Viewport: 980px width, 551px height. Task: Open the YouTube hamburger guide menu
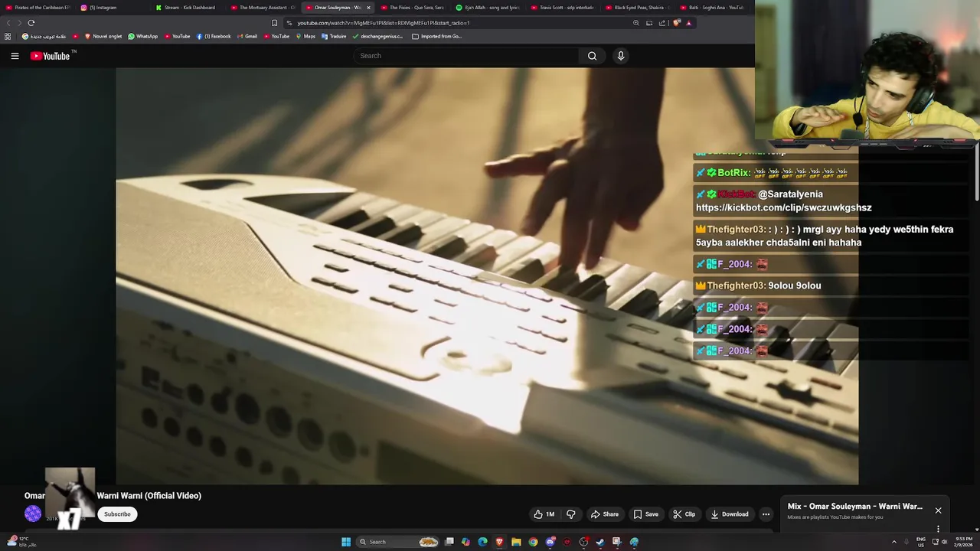point(15,56)
